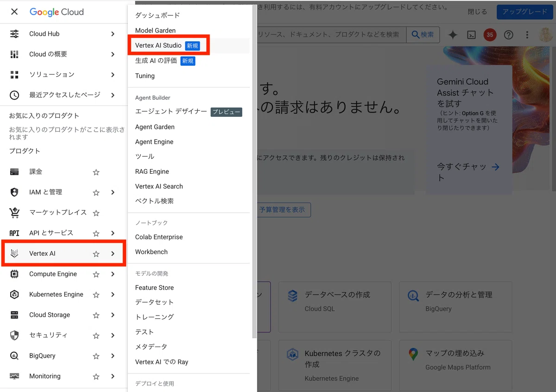The image size is (556, 392).
Task: Click the ソリューション grid icon
Action: pos(14,75)
